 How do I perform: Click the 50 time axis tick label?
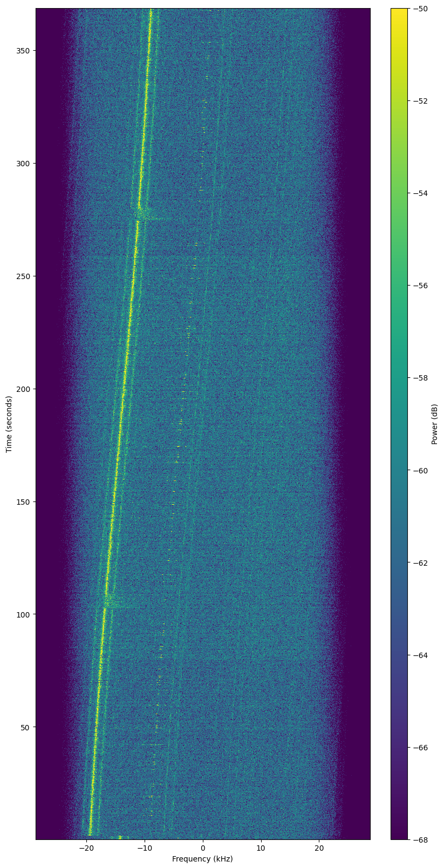pyautogui.click(x=25, y=727)
